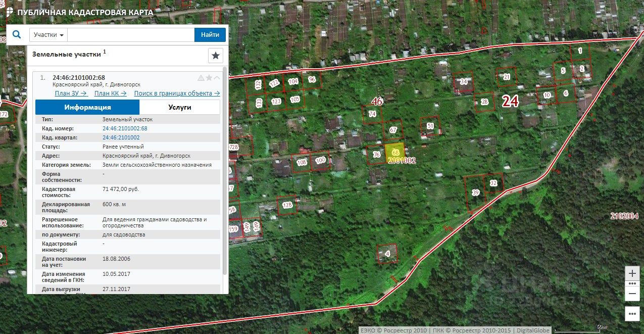This screenshot has width=644, height=334.
Task: Select the Информация tab
Action: click(x=87, y=107)
